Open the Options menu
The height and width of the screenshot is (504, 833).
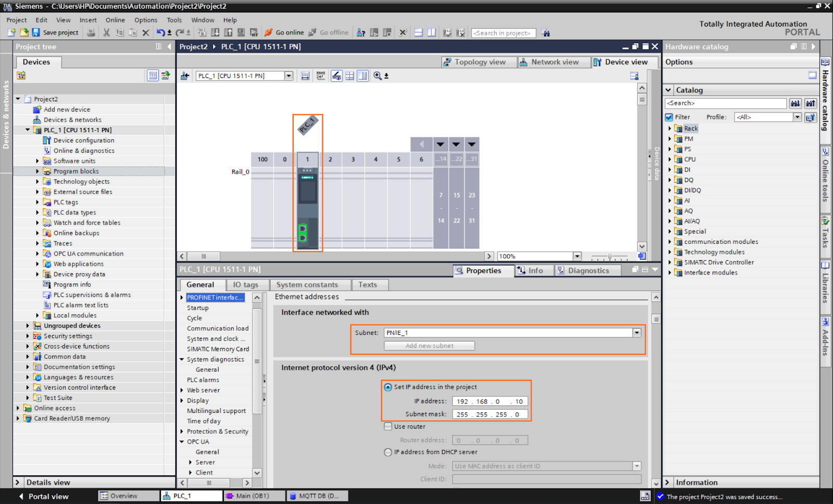point(146,20)
